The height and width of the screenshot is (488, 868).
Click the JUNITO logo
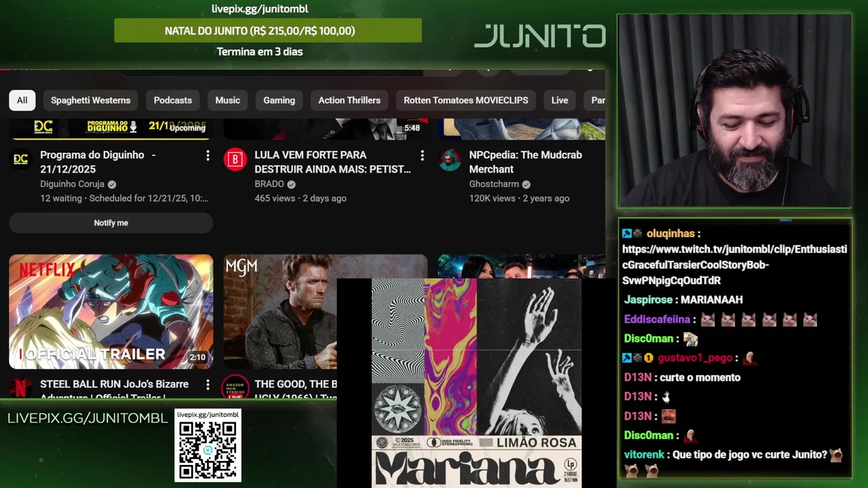540,36
